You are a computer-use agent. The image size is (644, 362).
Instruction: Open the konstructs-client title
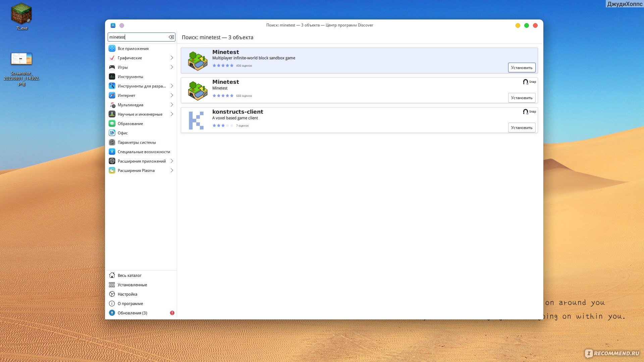[237, 112]
